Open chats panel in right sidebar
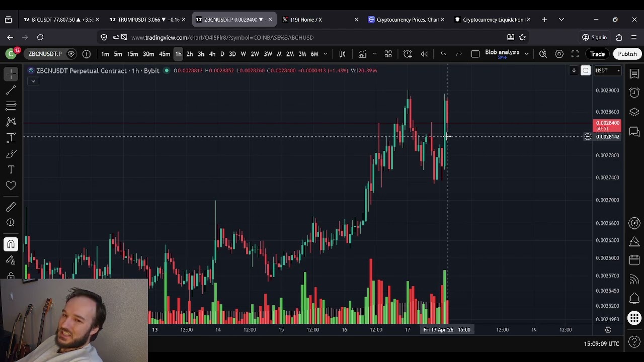Viewport: 644px width, 362px height. click(x=634, y=132)
